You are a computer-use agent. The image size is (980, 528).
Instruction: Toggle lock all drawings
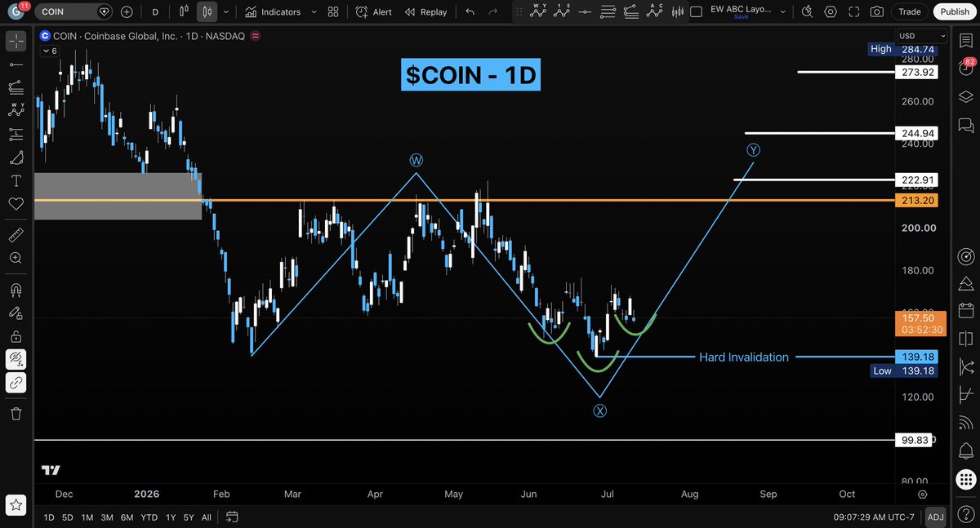pos(16,336)
